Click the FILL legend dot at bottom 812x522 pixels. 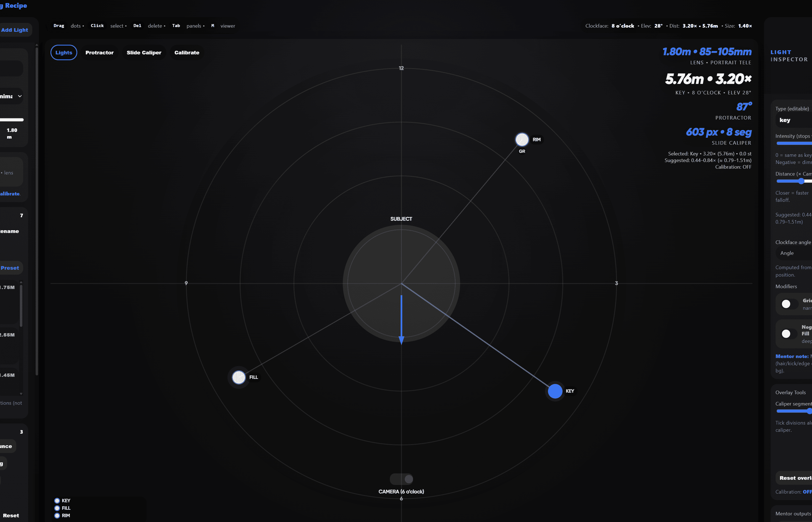tap(57, 508)
